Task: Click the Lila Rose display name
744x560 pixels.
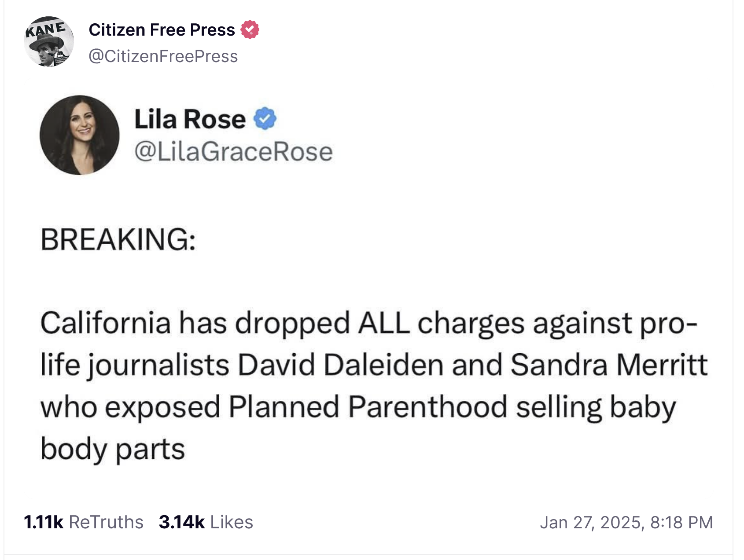Action: (x=190, y=119)
